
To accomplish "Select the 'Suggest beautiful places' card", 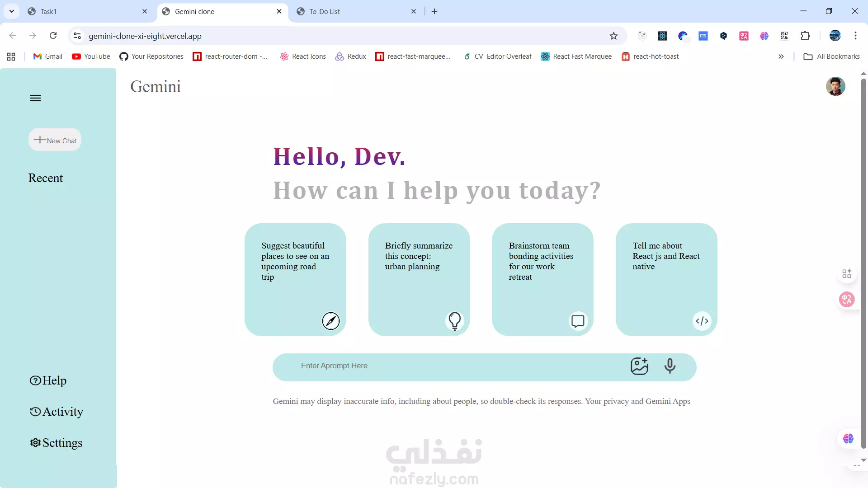I will pos(295,280).
